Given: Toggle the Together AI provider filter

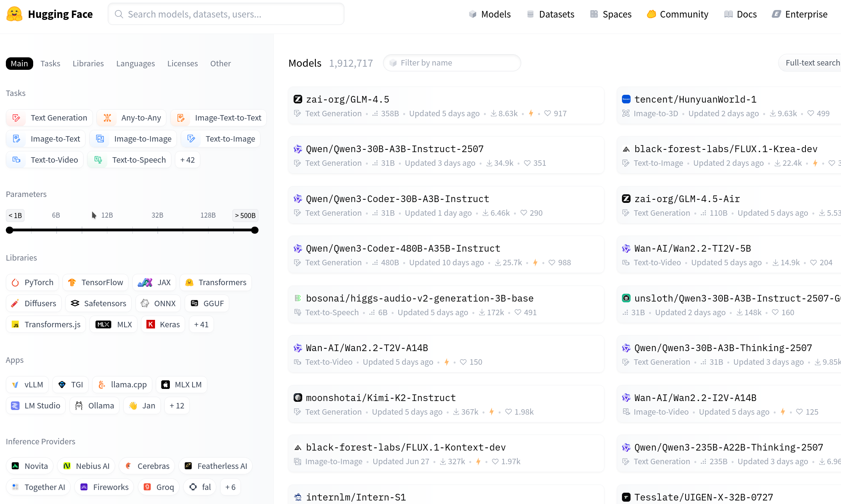Looking at the screenshot, I should click(x=38, y=487).
